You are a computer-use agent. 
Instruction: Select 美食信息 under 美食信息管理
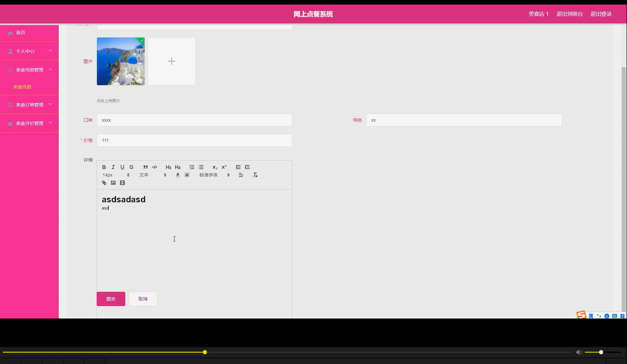coord(23,86)
